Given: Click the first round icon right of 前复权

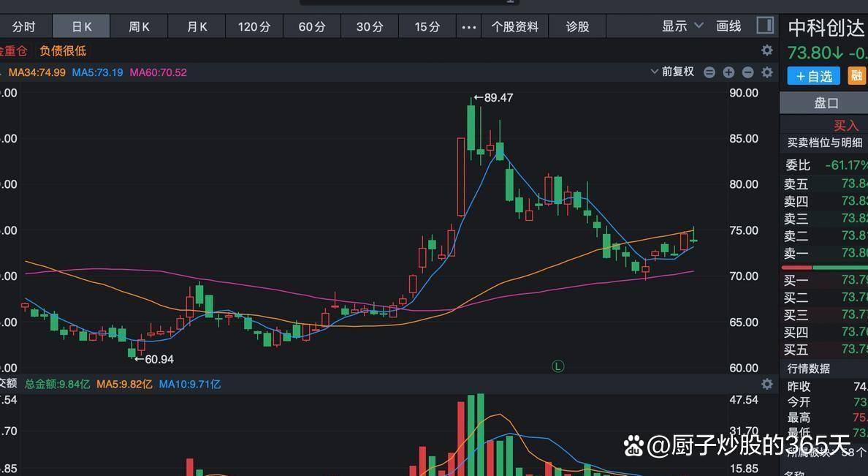Looking at the screenshot, I should coord(709,72).
